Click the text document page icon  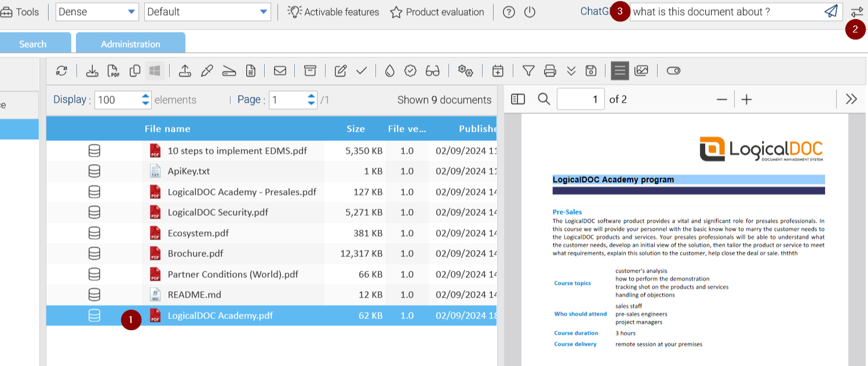[250, 71]
